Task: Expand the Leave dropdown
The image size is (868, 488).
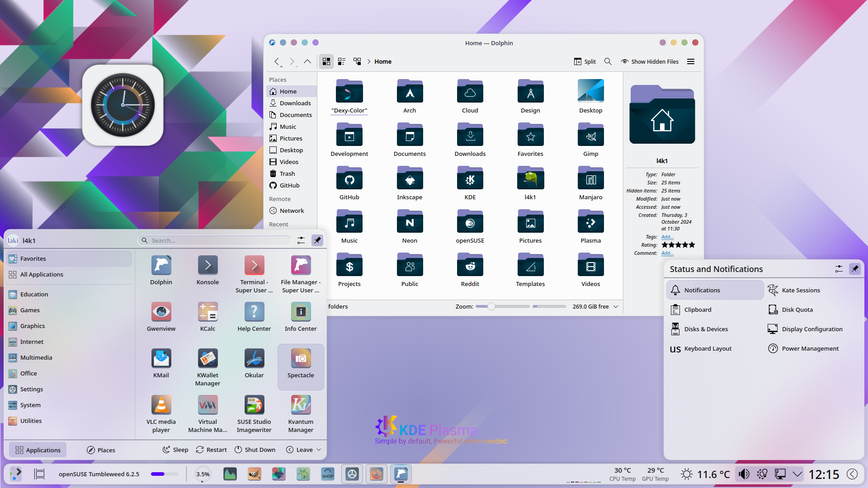Action: click(303, 450)
